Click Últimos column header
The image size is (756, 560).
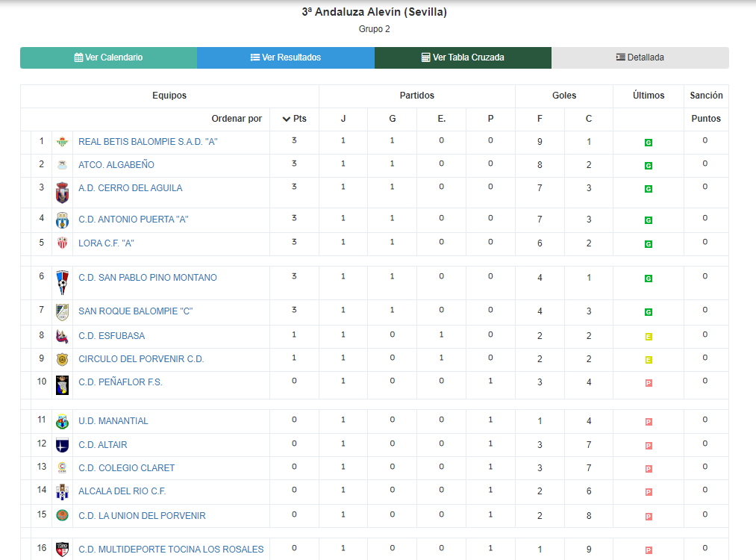point(649,96)
